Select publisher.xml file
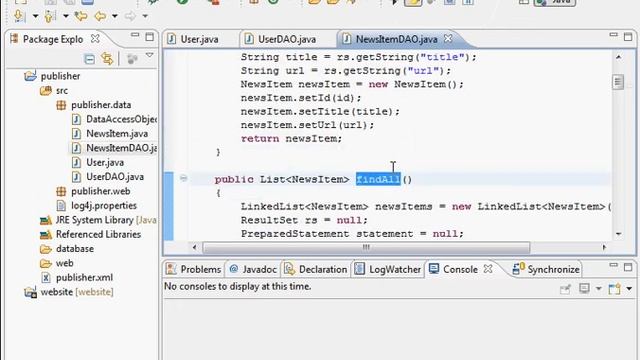The image size is (640, 360). pyautogui.click(x=84, y=278)
